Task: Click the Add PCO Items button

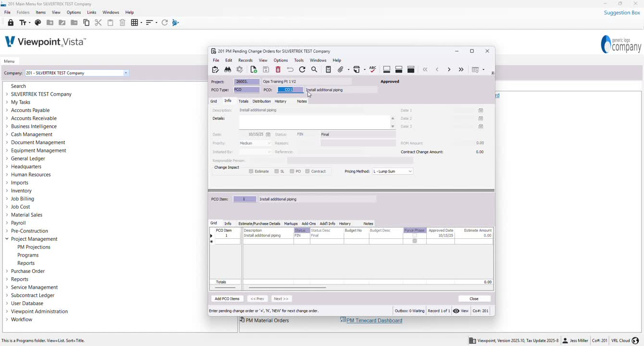Action: [x=227, y=299]
